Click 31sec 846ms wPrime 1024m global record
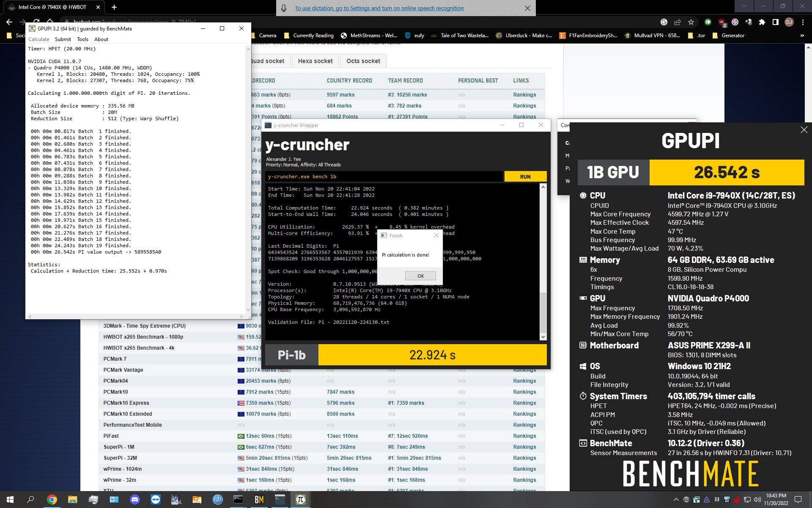The width and height of the screenshot is (812, 508). (261, 469)
